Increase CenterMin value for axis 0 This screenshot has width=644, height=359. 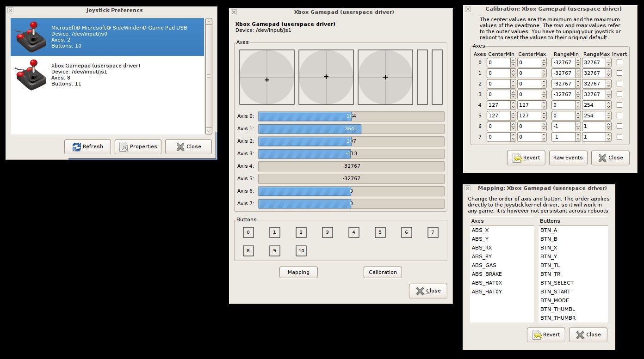click(513, 60)
